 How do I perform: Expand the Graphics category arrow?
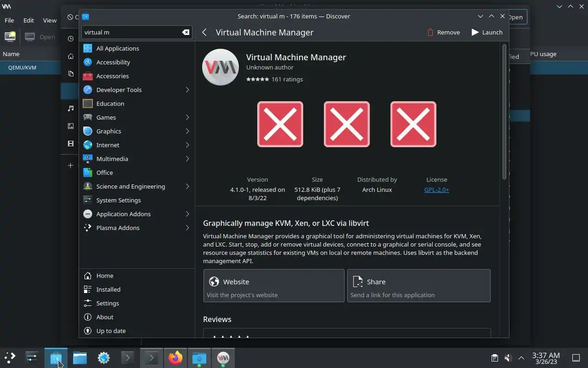pos(187,131)
